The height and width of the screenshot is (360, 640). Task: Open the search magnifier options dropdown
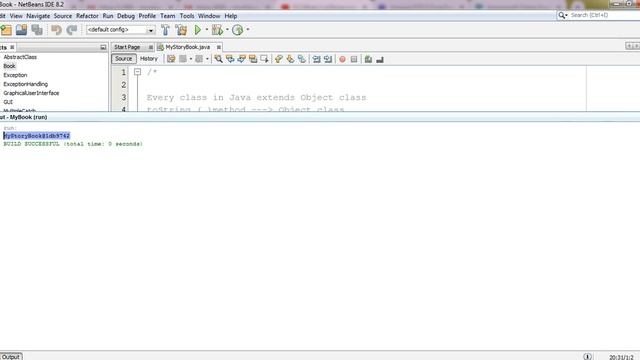[x=563, y=15]
